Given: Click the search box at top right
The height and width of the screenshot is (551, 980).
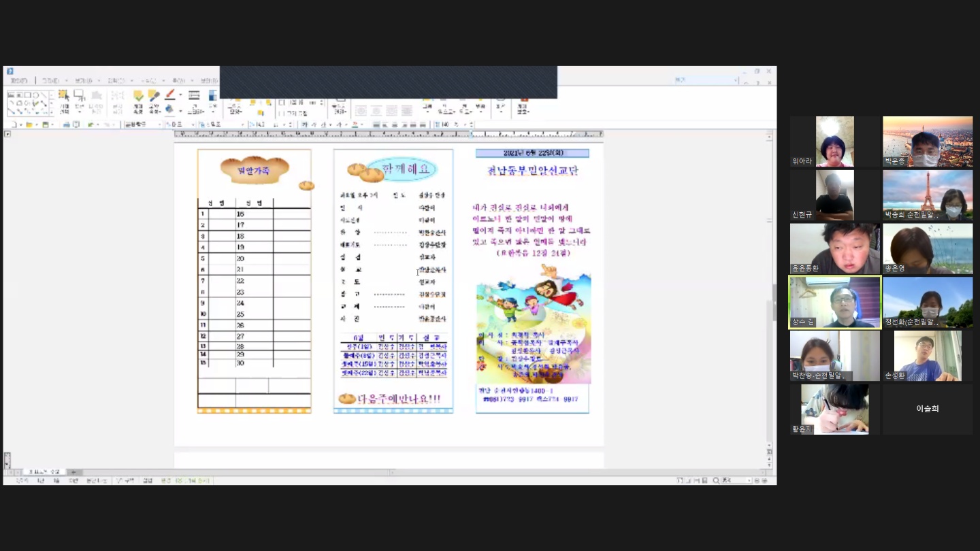Looking at the screenshot, I should coord(705,80).
